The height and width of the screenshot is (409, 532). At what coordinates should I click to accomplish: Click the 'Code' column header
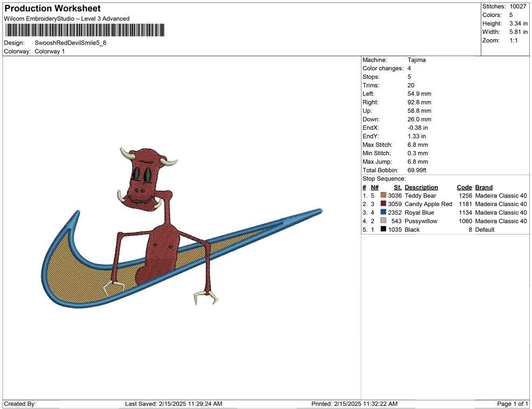(464, 187)
